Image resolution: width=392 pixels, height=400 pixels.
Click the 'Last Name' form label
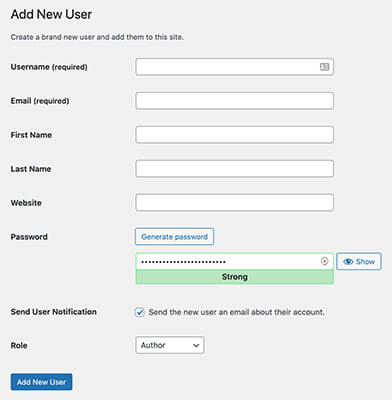click(x=31, y=169)
